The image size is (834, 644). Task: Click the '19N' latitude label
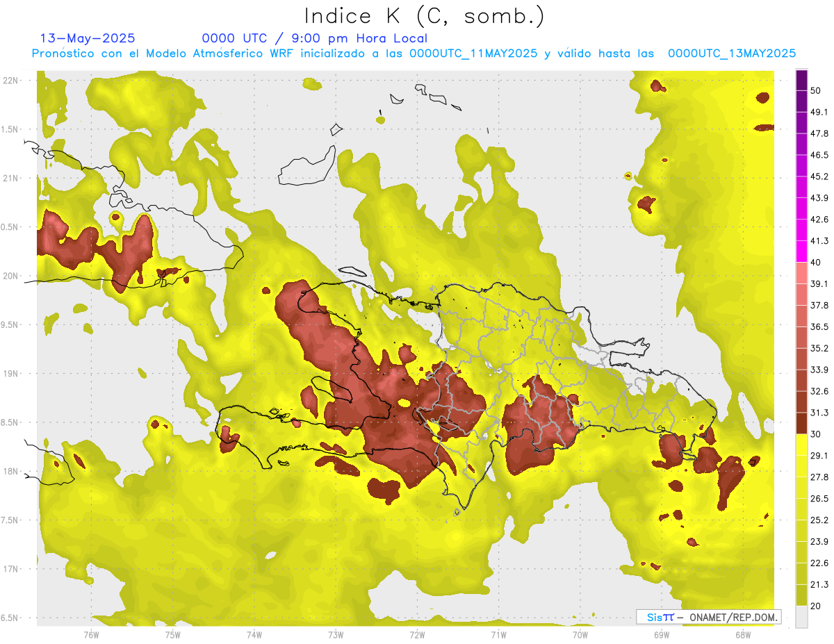11,374
